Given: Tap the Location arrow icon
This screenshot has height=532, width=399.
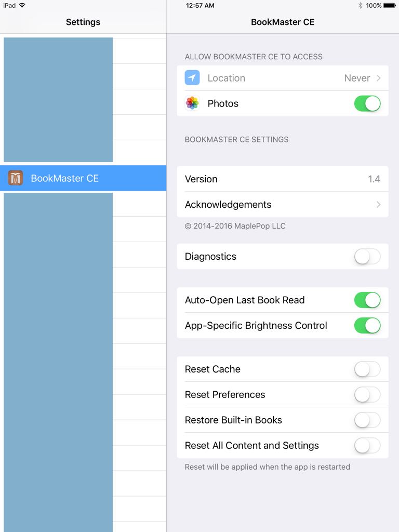Looking at the screenshot, I should click(192, 78).
